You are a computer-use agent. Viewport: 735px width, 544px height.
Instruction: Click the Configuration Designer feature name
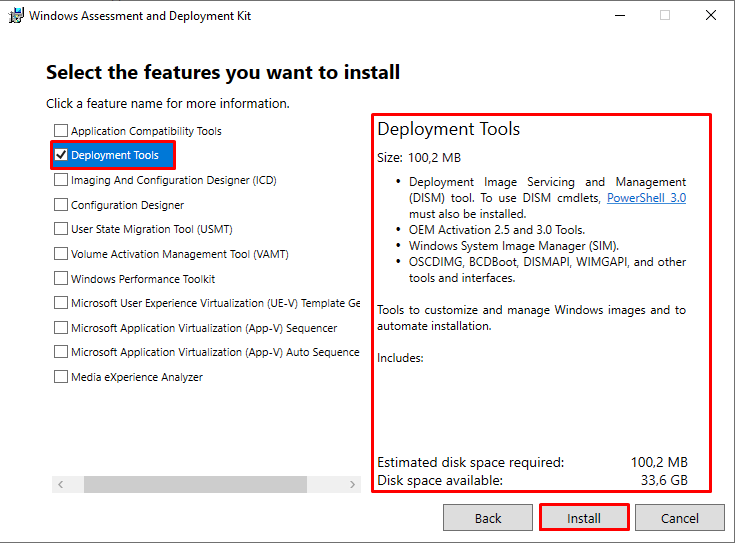(128, 205)
